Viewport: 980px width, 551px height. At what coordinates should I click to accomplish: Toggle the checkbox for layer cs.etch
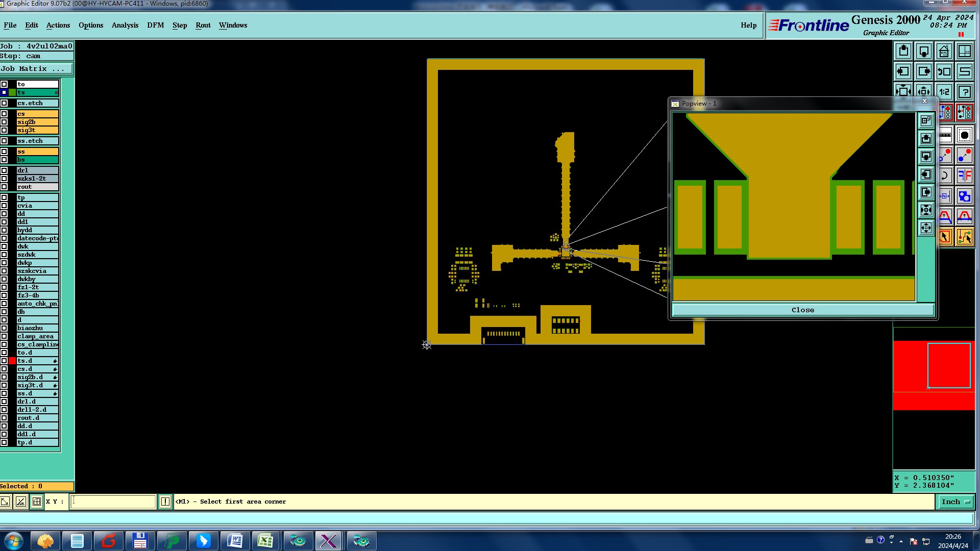click(x=4, y=103)
